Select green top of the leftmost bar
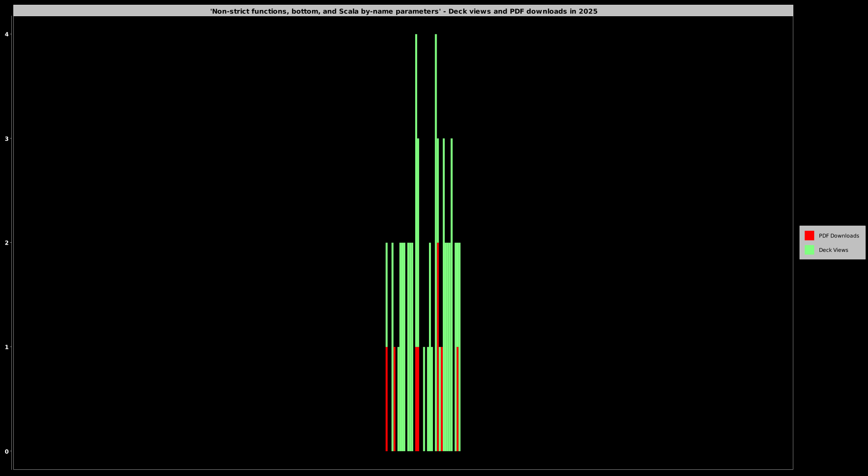 (x=387, y=295)
